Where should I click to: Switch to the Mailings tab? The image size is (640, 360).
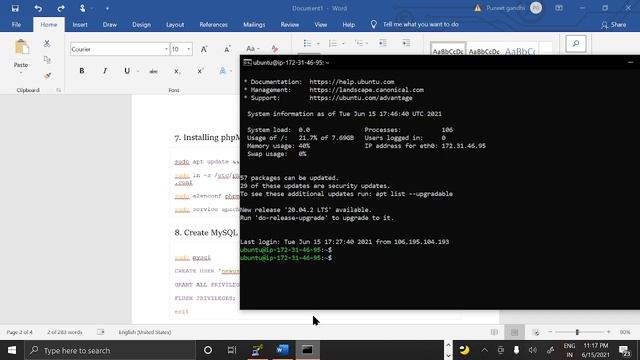tap(254, 24)
